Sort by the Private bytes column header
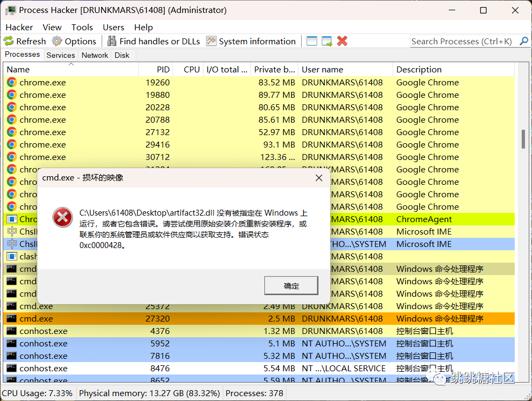 pyautogui.click(x=275, y=70)
